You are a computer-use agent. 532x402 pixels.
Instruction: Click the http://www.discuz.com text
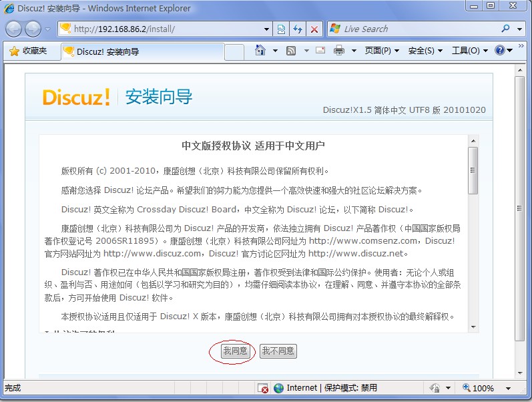[x=152, y=254]
